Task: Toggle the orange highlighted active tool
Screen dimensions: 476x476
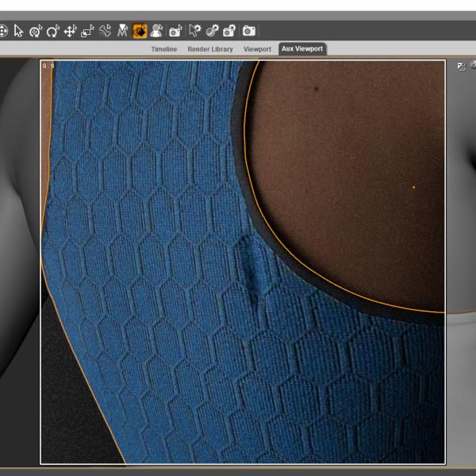Action: point(140,31)
